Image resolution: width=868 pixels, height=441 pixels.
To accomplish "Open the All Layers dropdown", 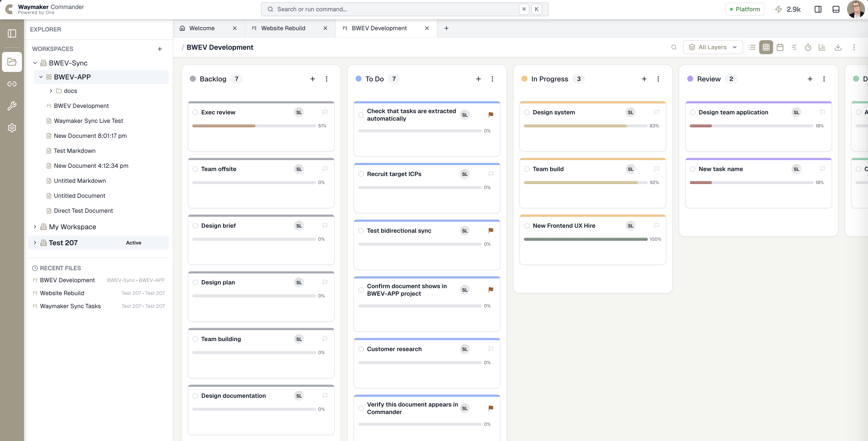I will pyautogui.click(x=713, y=47).
